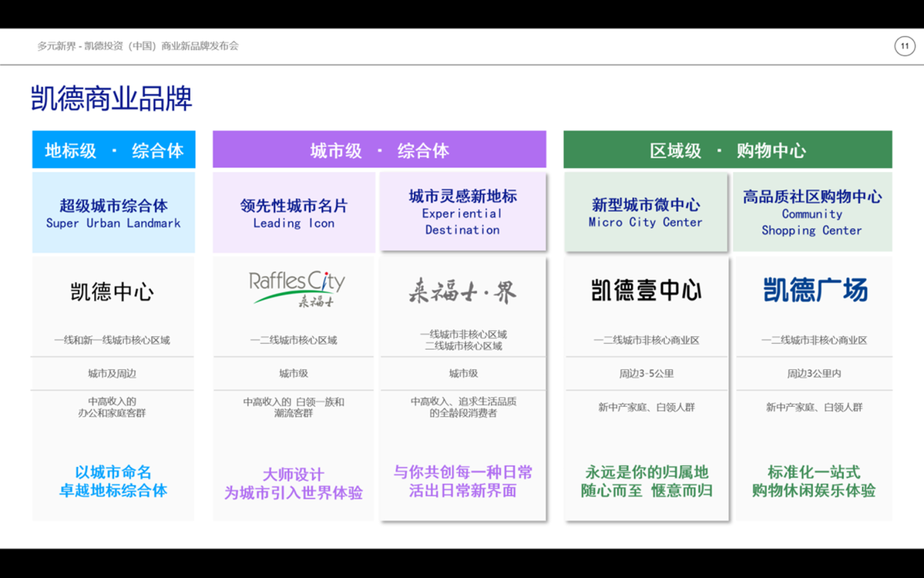This screenshot has width=924, height=578.
Task: Click the slide title 凯德商业品牌
Action: [x=112, y=99]
